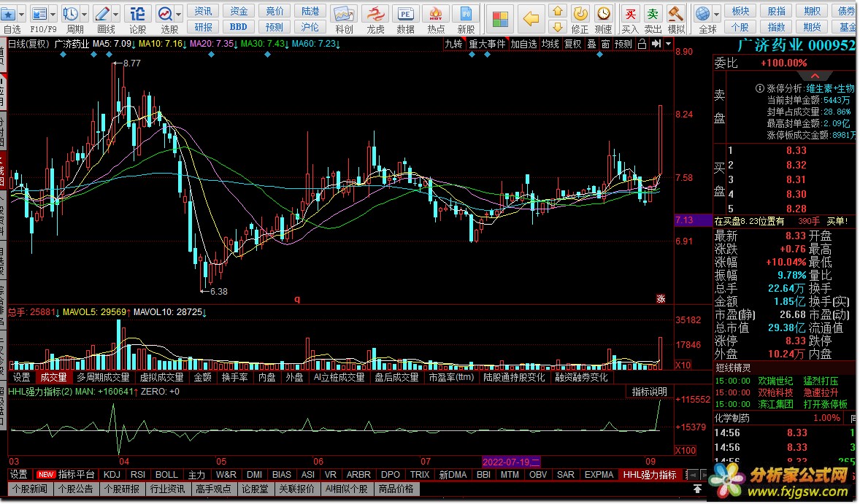This screenshot has height=504, width=860.
Task: Click the 沪伦 button
Action: 310,26
